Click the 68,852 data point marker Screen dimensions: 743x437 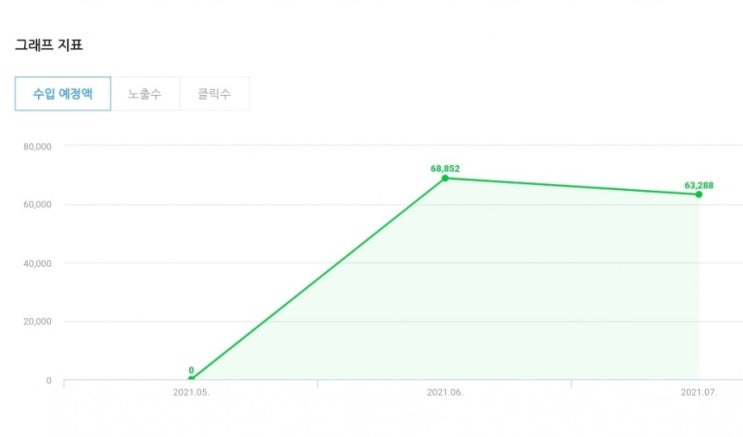point(445,178)
